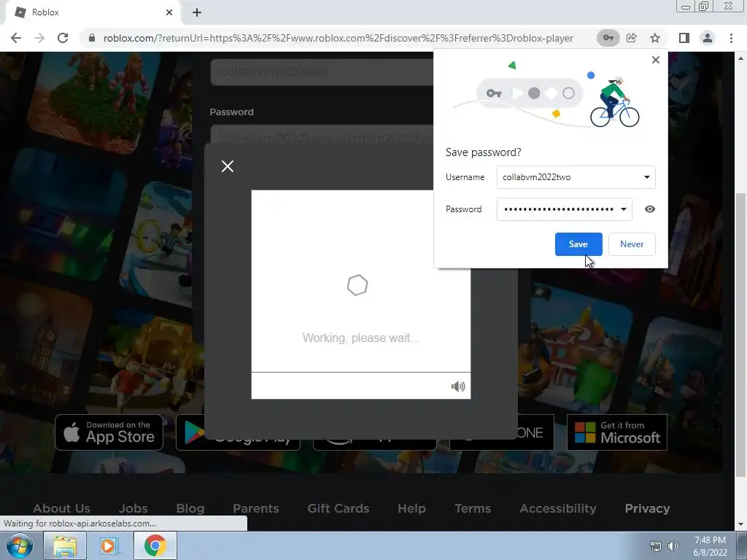Show the password with eye icon
The height and width of the screenshot is (560, 747).
650,209
